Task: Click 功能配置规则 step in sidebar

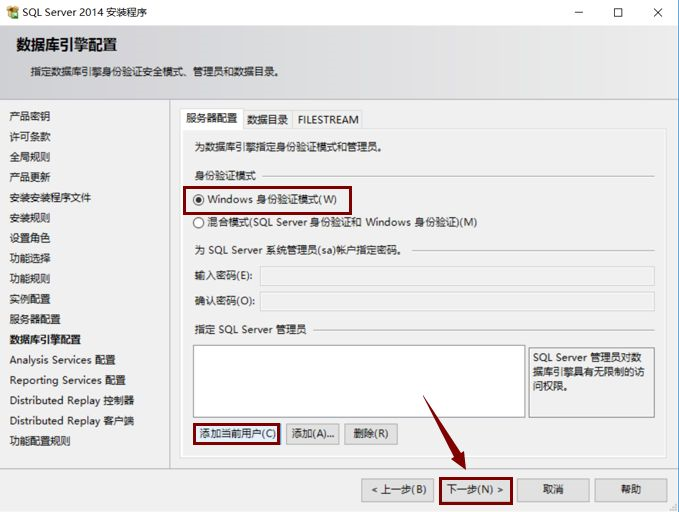Action: tap(40, 441)
